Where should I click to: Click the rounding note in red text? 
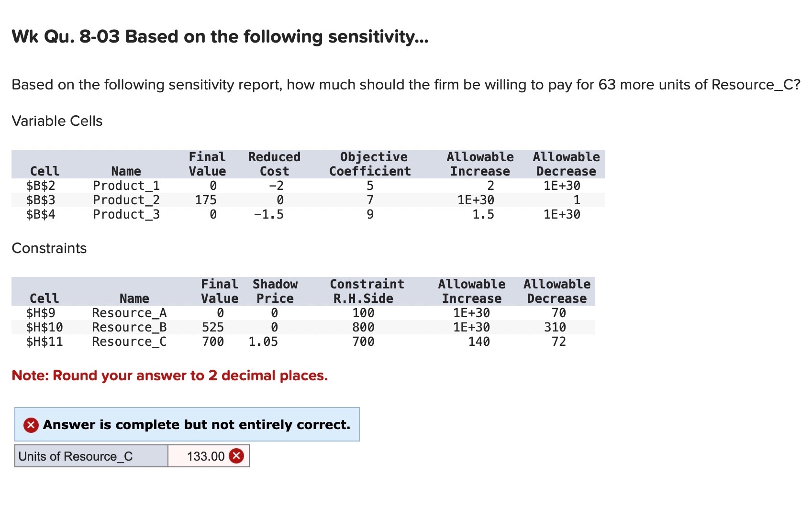tap(170, 375)
